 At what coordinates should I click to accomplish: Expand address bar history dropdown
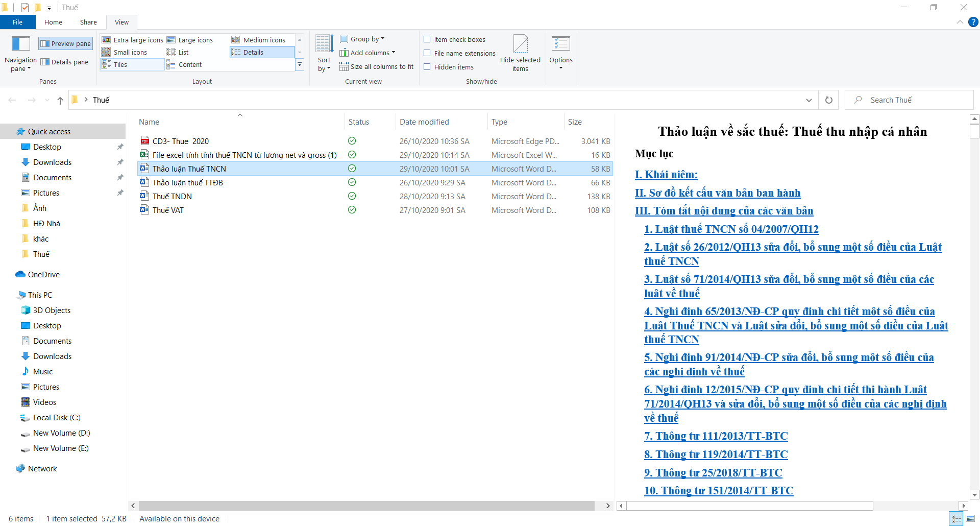[x=808, y=100]
